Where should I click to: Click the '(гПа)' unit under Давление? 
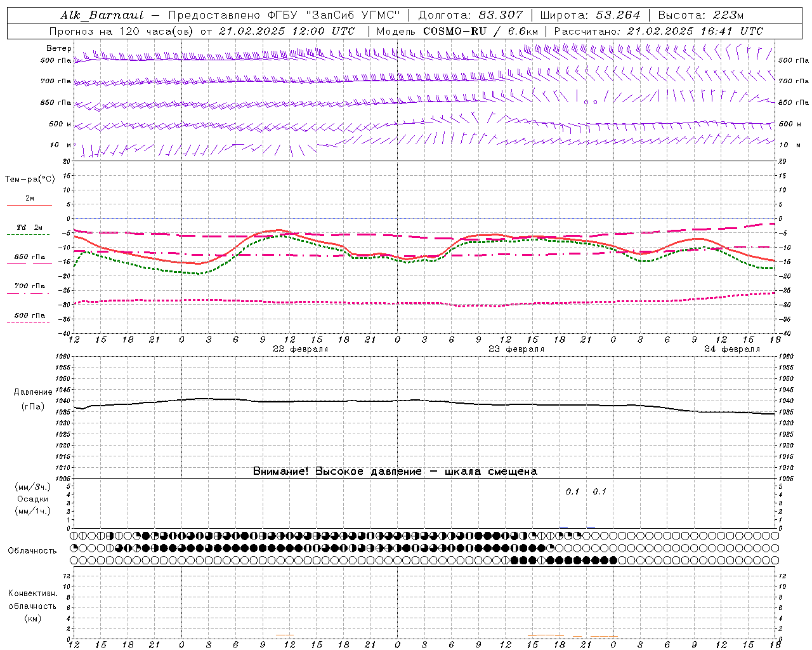[x=33, y=407]
